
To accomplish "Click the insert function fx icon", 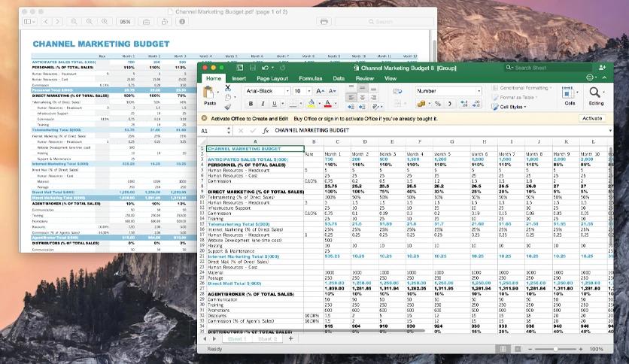I will tap(266, 131).
